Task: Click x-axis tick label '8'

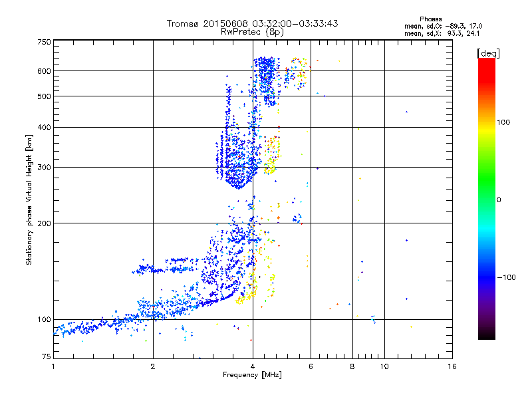Action: click(x=352, y=366)
